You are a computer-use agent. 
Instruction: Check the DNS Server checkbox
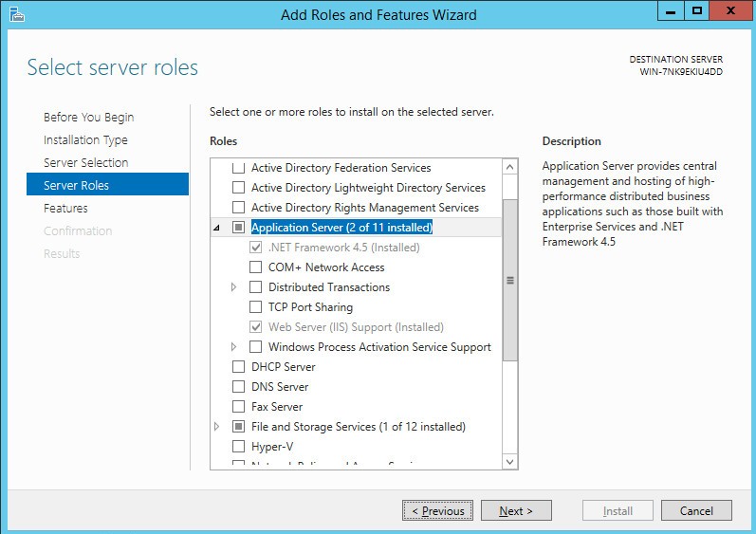tap(238, 387)
